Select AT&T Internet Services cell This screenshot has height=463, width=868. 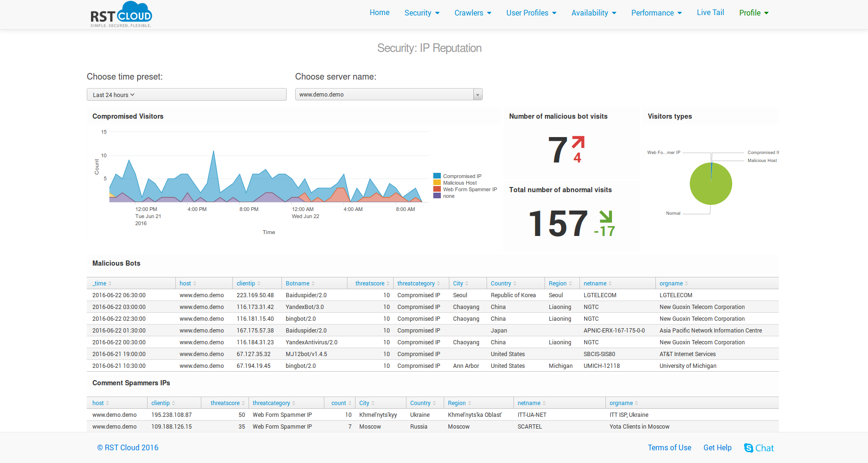tap(687, 354)
